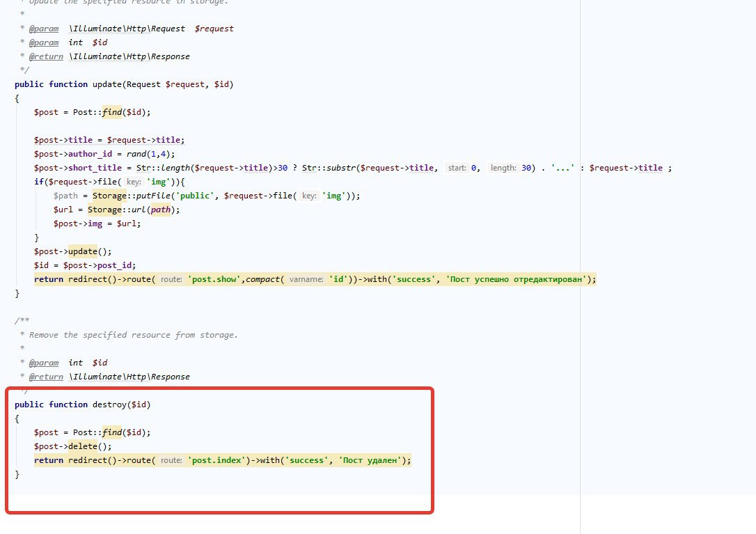This screenshot has width=756, height=534.
Task: Click the 'destroy' function name
Action: [109, 405]
